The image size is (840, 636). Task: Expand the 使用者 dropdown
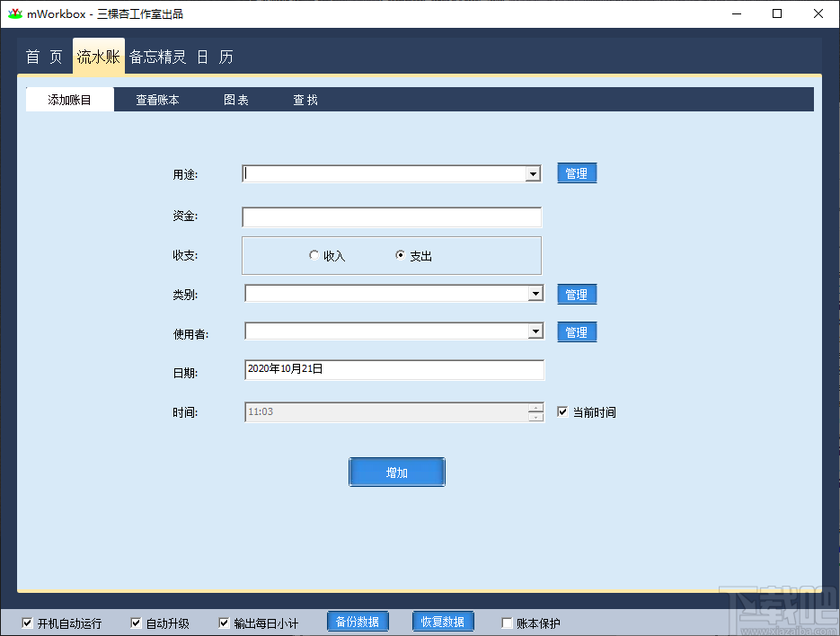coord(534,331)
